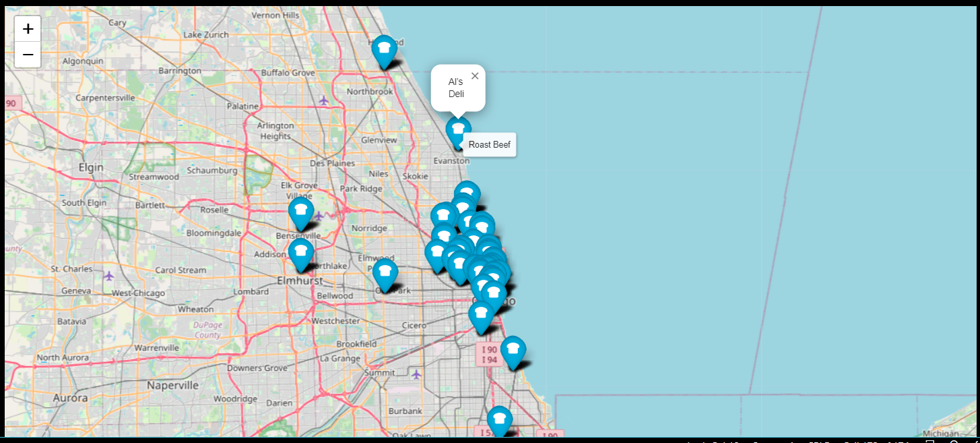This screenshot has height=443, width=980.
Task: Click the Carpentersville label
Action: pos(105,98)
